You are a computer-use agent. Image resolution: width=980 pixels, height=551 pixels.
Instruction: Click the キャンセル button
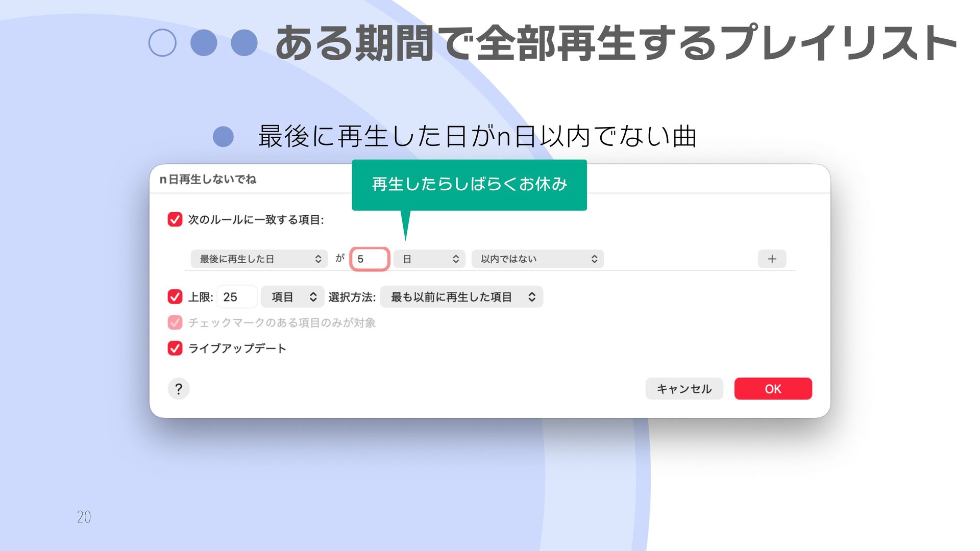tap(684, 389)
